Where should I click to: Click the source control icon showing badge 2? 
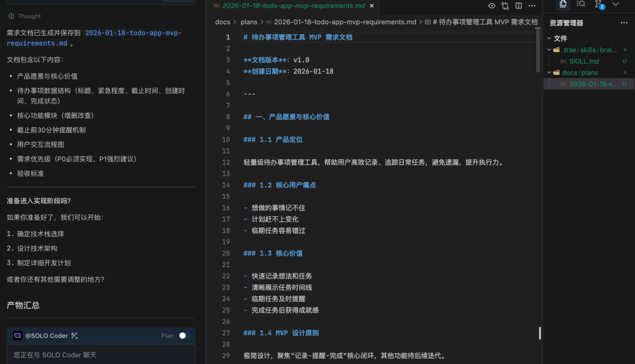click(x=599, y=5)
